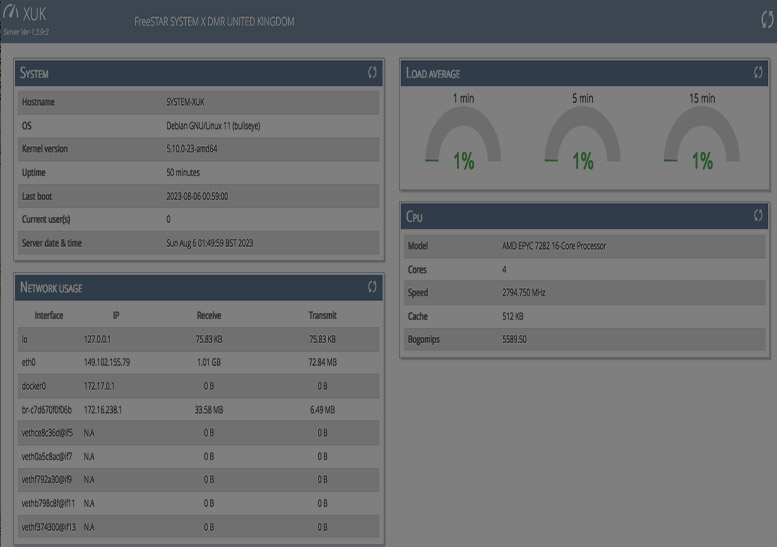The image size is (777, 547).
Task: Click the SYSTEM-XUK hostname value
Action: (x=185, y=102)
